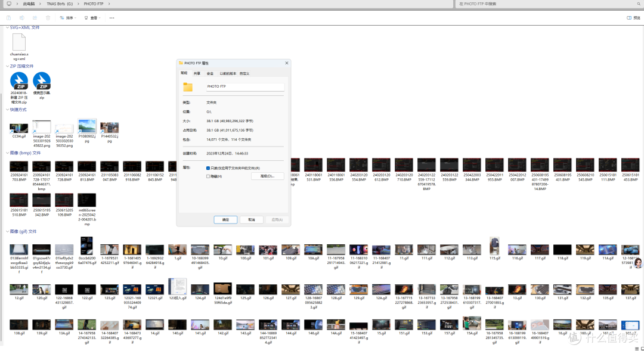Click the search magnifier icon
The height and width of the screenshot is (351, 644).
[x=639, y=4]
